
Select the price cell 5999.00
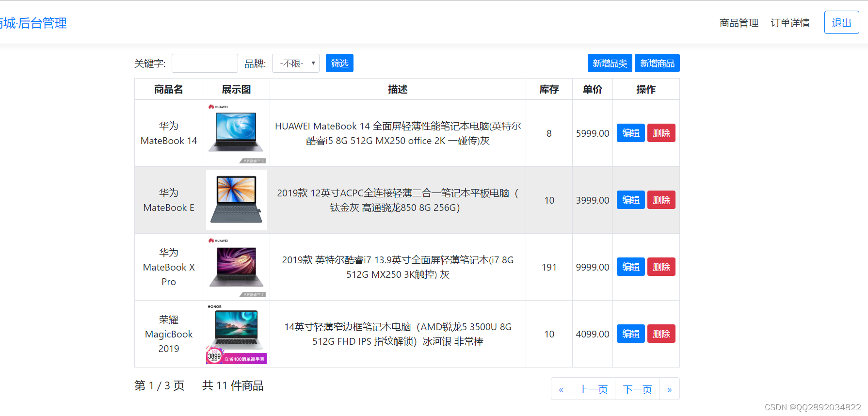pyautogui.click(x=593, y=133)
